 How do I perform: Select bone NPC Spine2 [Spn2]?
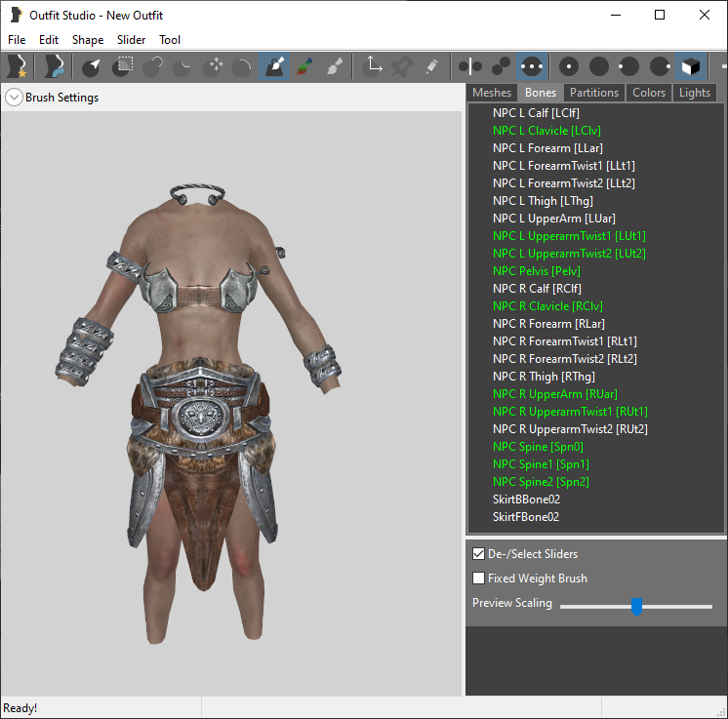[x=541, y=482]
